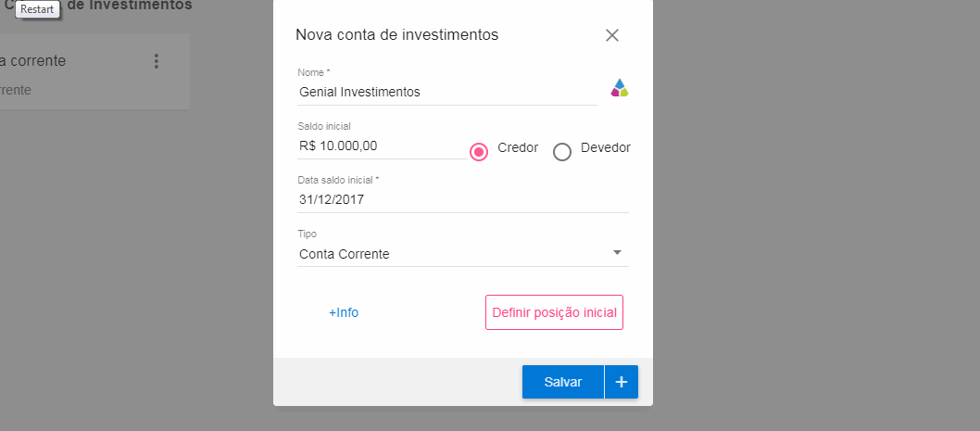The width and height of the screenshot is (980, 431).
Task: Focus the Nome field with Genial Investimentos
Action: [446, 93]
